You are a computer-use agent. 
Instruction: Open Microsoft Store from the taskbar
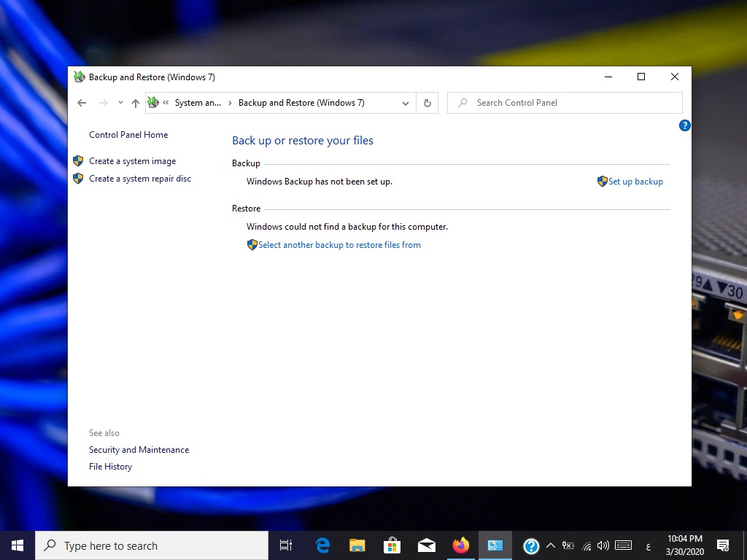pyautogui.click(x=392, y=545)
